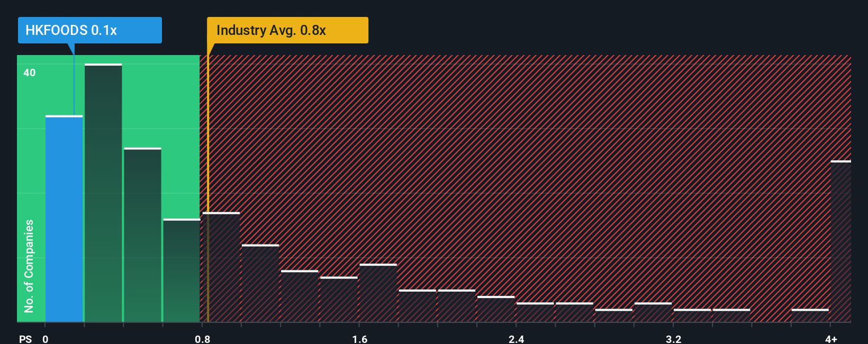Click the 4+ x-axis tick label

tap(831, 339)
